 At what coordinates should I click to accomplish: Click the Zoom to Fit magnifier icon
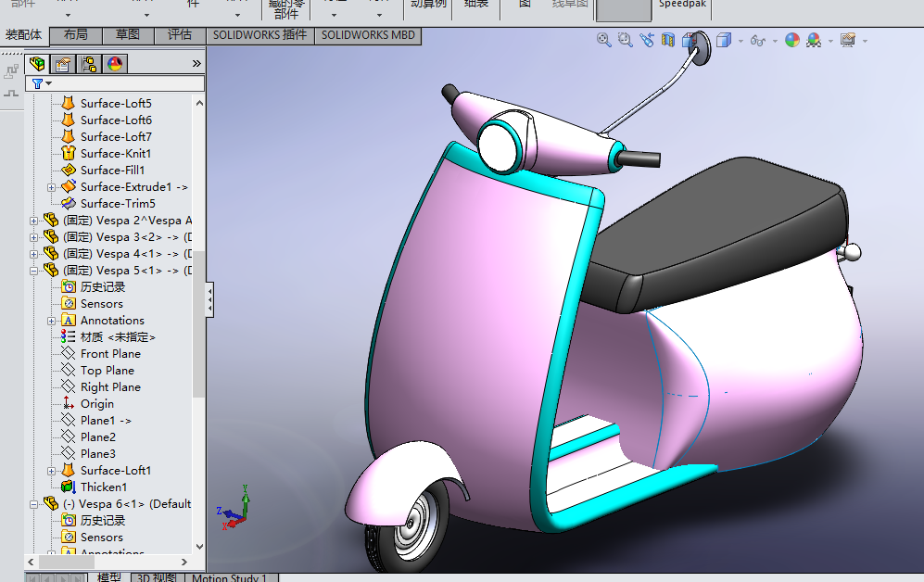coord(603,40)
